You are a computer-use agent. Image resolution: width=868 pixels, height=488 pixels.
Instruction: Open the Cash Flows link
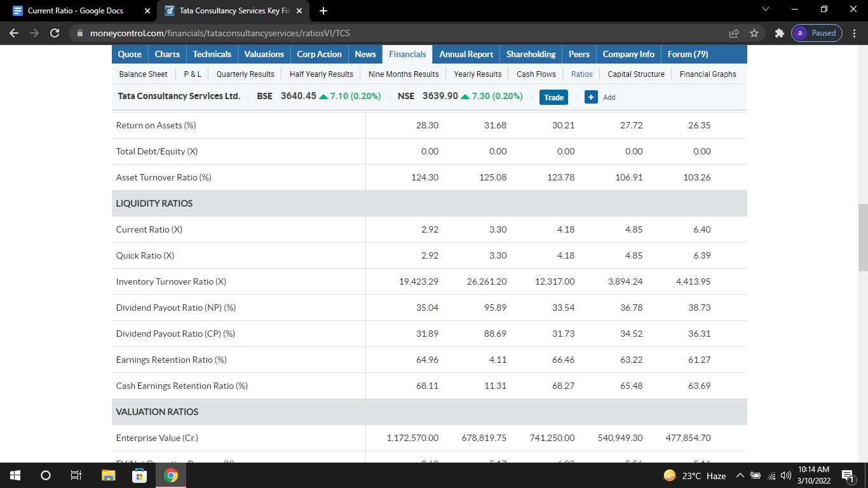[536, 74]
